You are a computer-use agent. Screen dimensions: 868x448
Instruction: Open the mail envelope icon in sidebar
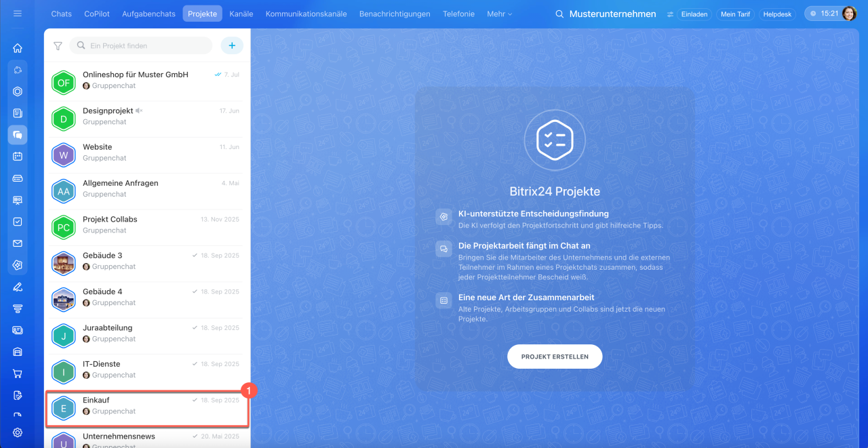point(18,243)
